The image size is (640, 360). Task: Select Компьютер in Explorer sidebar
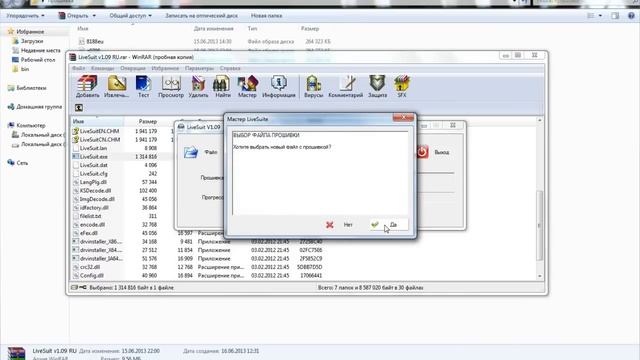(x=31, y=126)
